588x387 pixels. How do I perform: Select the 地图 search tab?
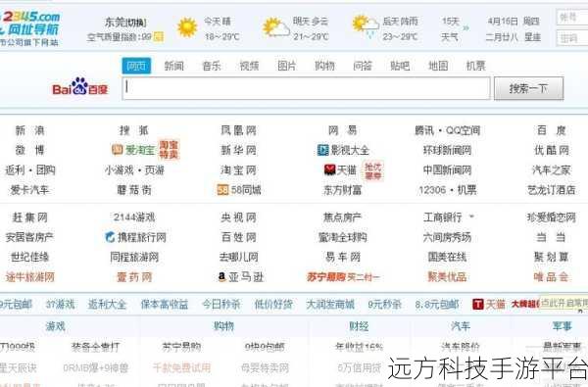438,66
